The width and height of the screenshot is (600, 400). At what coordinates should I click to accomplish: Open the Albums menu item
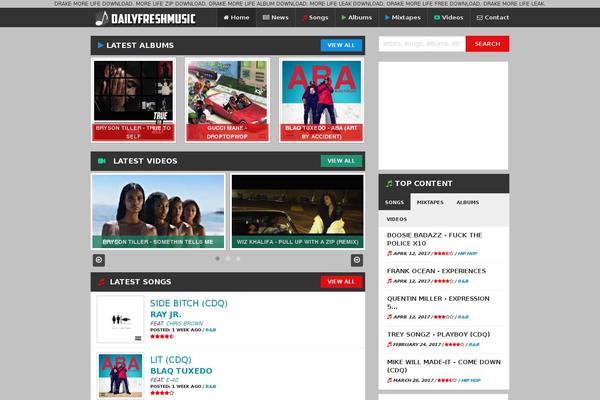pyautogui.click(x=357, y=18)
